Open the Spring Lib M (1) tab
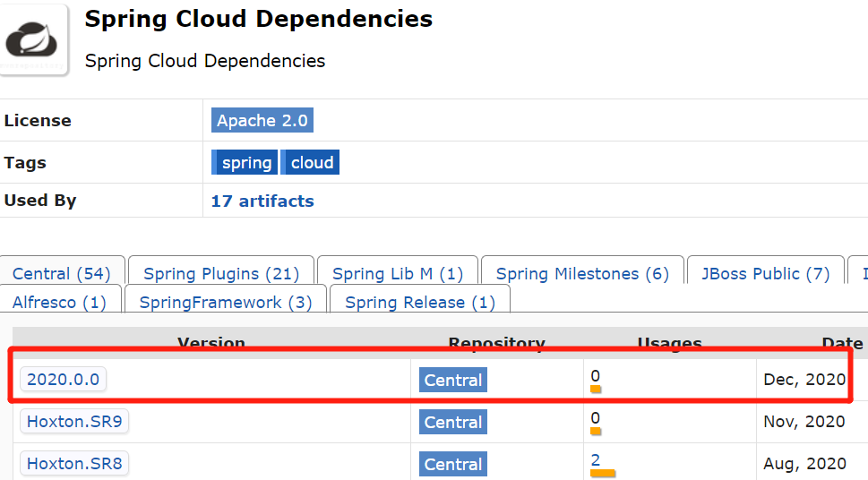Image resolution: width=868 pixels, height=480 pixels. click(398, 274)
